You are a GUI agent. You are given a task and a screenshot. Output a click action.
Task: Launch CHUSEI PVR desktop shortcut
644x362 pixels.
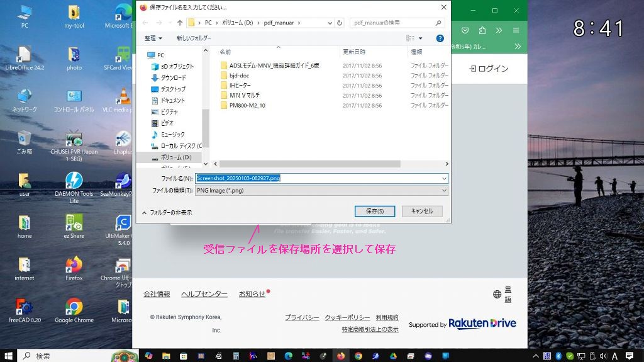74,145
